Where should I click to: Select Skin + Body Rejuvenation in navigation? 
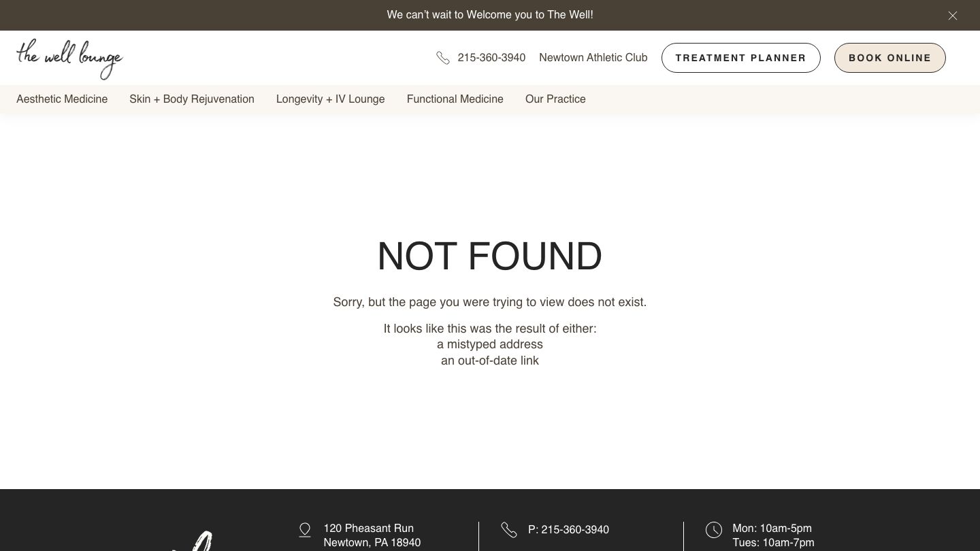(192, 99)
